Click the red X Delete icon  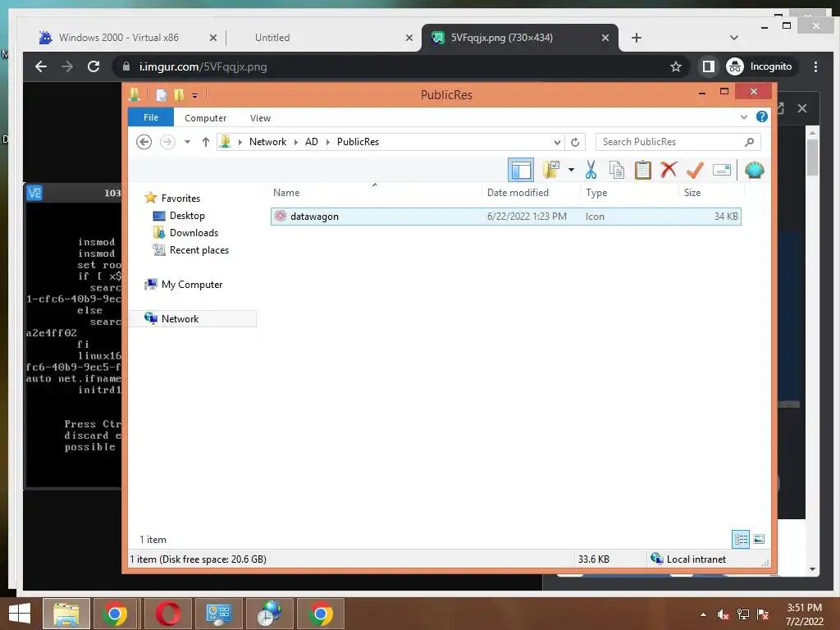point(669,169)
